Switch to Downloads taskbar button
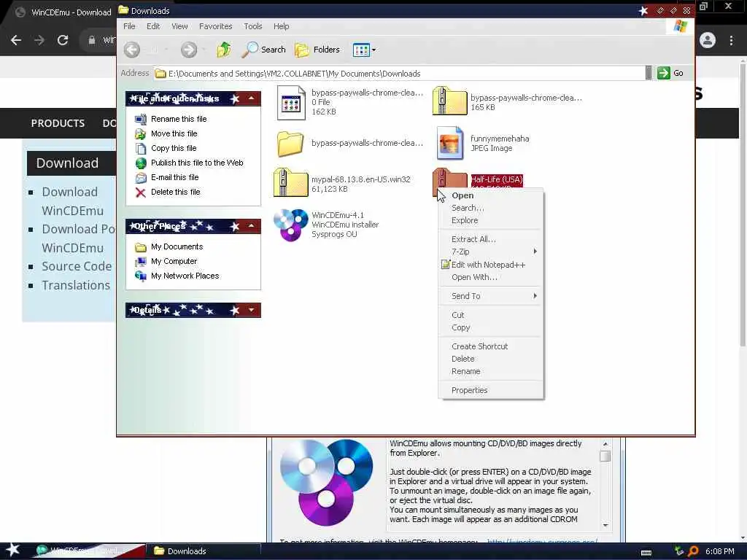This screenshot has height=560, width=747. tap(203, 551)
